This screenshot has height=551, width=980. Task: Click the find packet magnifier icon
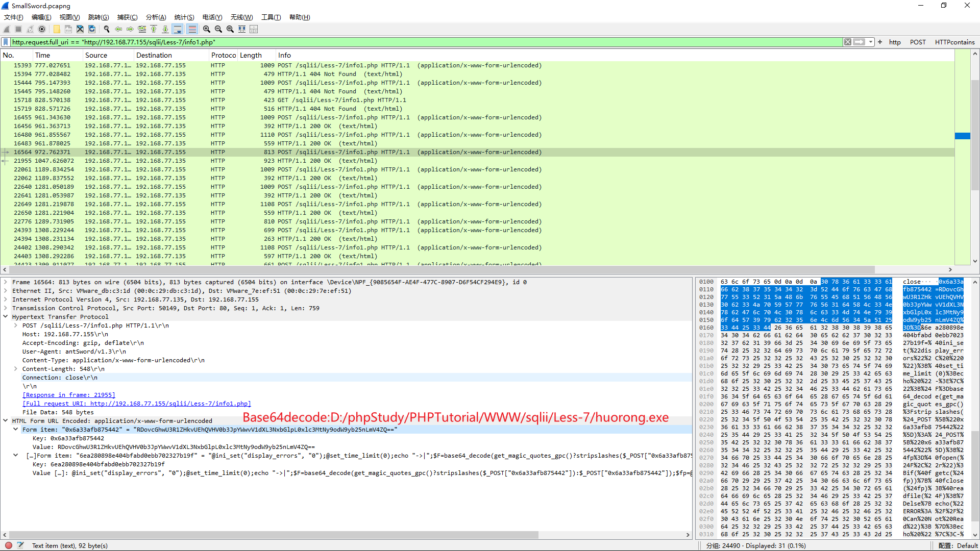click(107, 29)
